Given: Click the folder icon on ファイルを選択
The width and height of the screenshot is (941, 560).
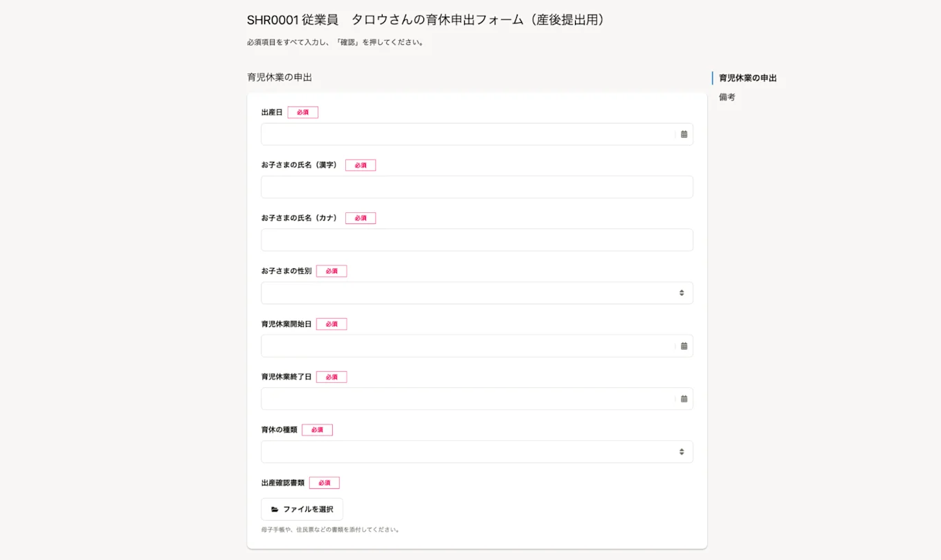Looking at the screenshot, I should click(275, 510).
